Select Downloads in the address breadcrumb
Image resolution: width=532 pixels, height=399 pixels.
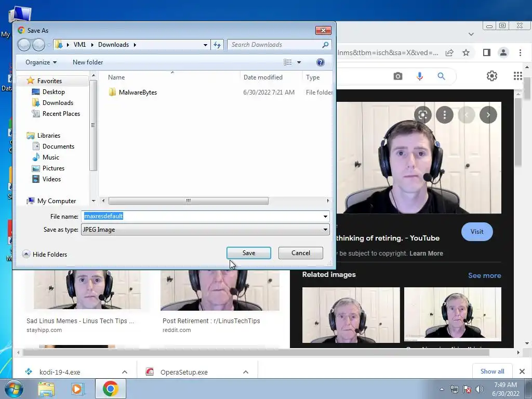(113, 45)
